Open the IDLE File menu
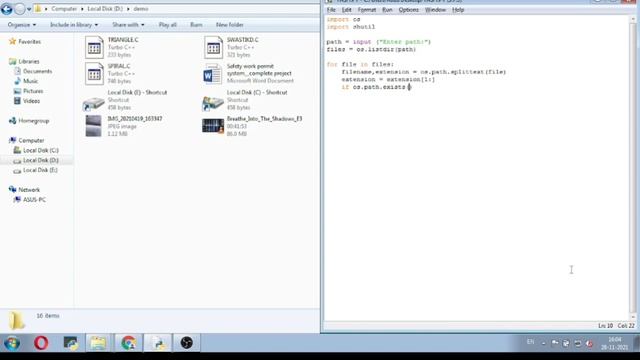640x360 pixels. coord(331,10)
